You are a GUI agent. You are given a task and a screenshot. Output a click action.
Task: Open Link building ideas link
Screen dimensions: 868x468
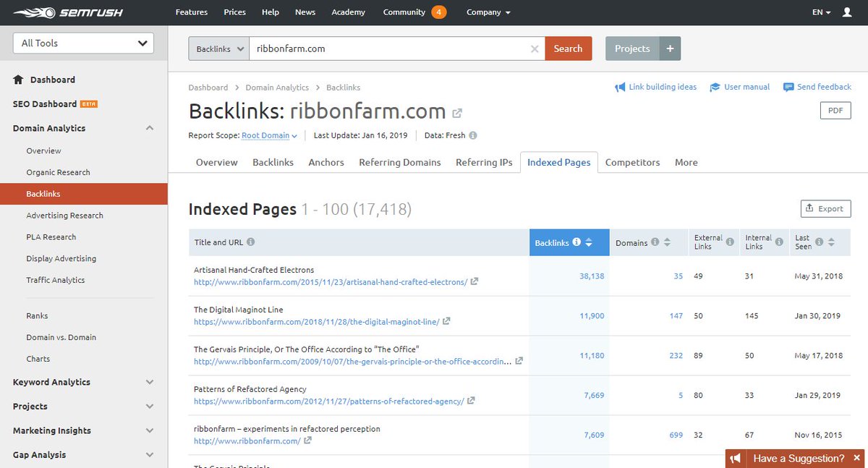(x=655, y=87)
